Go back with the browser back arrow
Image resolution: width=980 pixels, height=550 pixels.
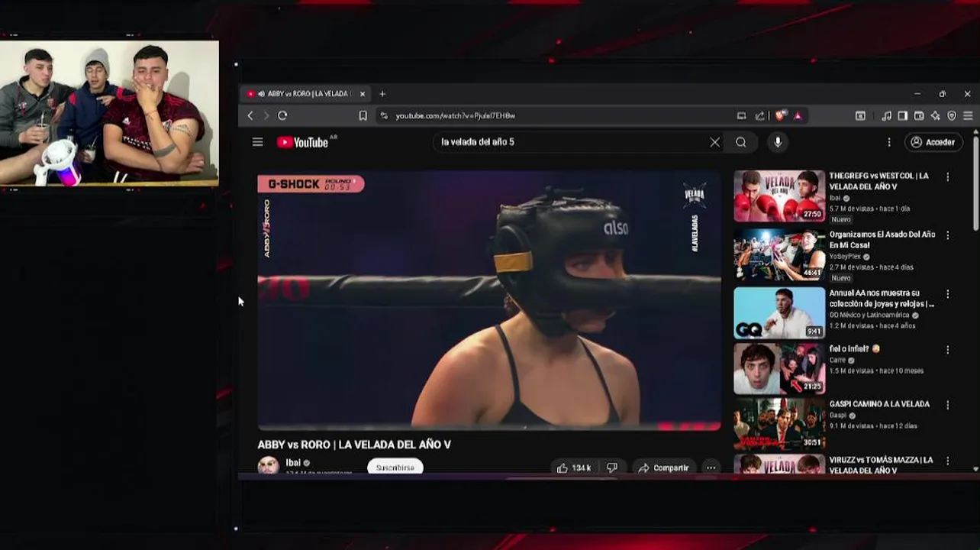pyautogui.click(x=250, y=115)
